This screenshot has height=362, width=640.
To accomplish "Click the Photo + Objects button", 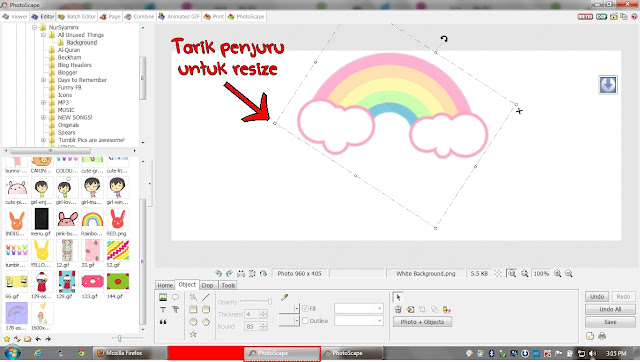I will coord(422,322).
